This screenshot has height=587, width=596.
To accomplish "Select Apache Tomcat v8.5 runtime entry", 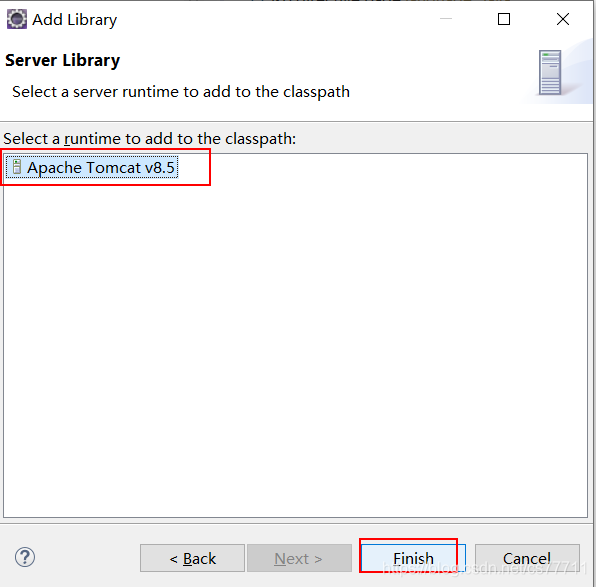I will click(92, 167).
